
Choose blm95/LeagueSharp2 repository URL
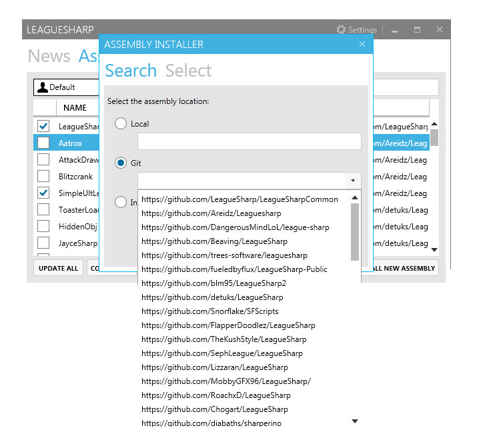click(x=213, y=283)
